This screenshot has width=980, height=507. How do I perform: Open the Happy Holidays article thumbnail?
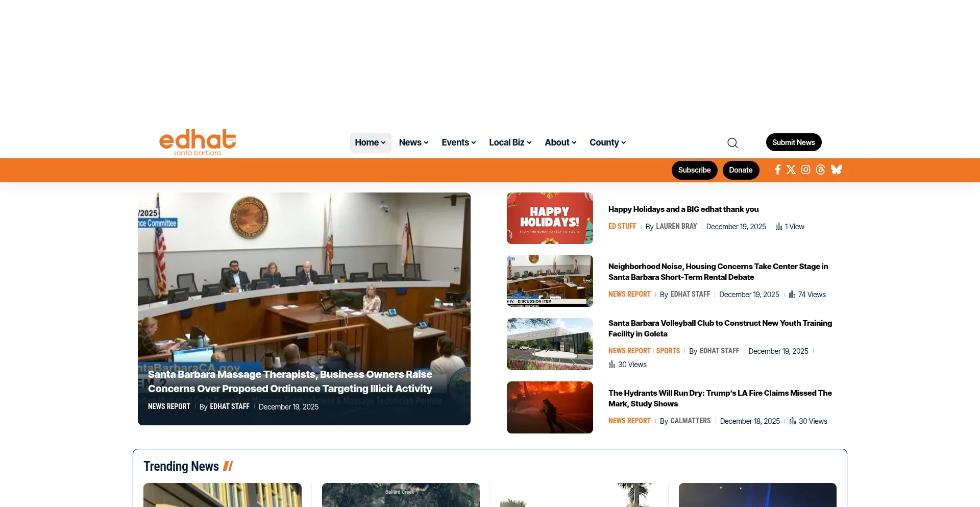(549, 218)
